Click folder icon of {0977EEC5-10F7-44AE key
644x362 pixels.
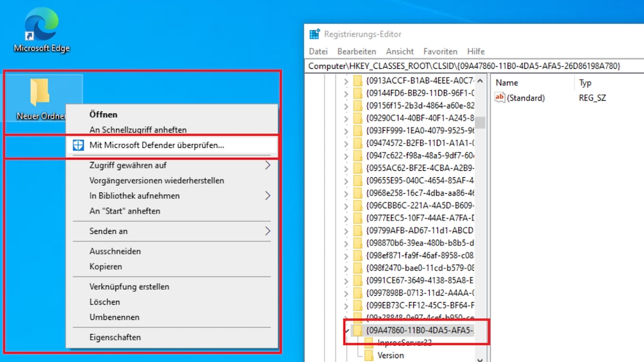click(x=358, y=218)
